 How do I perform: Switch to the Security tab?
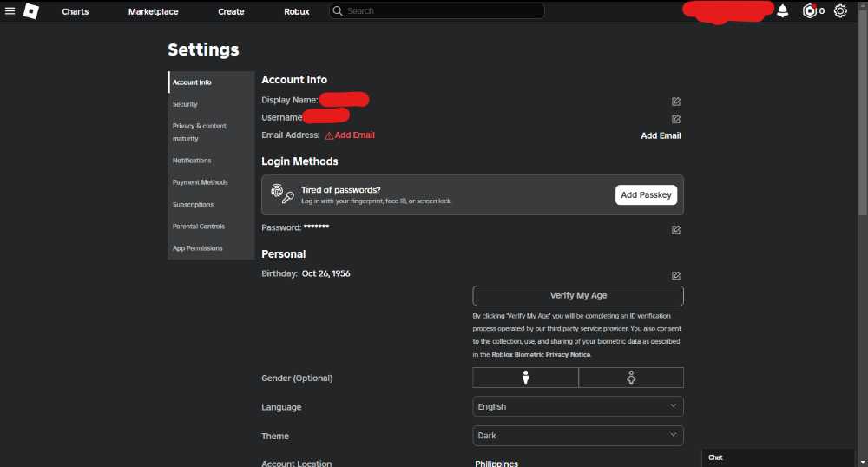(x=211, y=104)
